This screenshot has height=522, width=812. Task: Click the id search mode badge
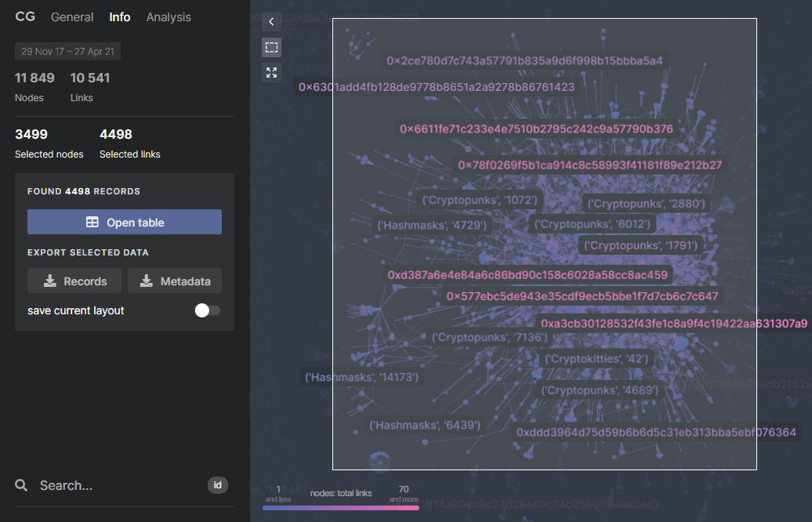coord(217,485)
